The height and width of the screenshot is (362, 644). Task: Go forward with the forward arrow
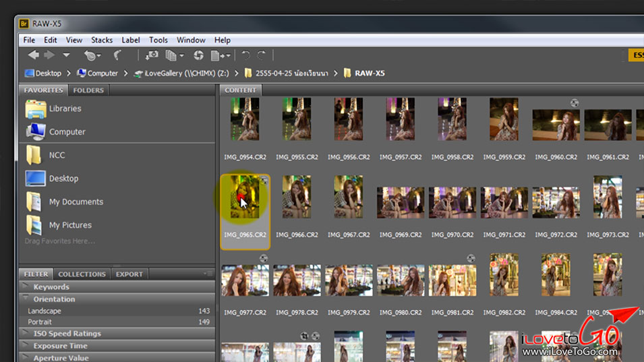(49, 55)
